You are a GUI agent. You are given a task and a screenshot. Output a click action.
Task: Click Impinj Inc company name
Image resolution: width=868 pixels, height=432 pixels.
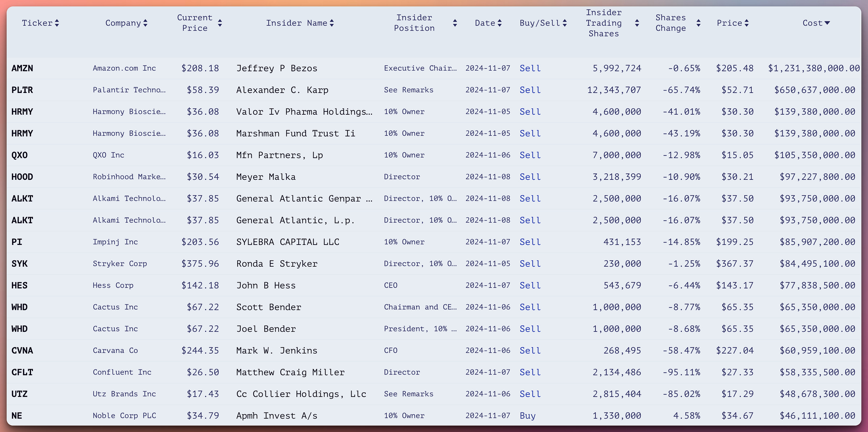pyautogui.click(x=115, y=242)
